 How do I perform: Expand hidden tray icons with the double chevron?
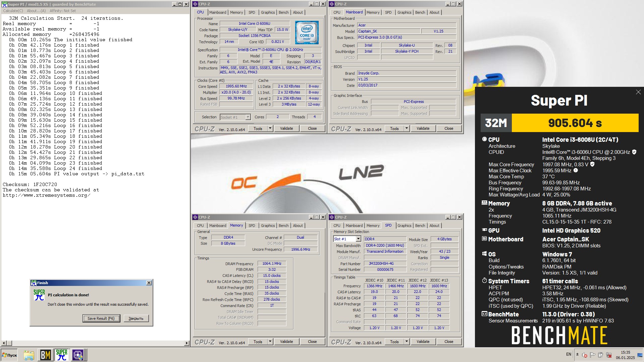click(x=577, y=354)
